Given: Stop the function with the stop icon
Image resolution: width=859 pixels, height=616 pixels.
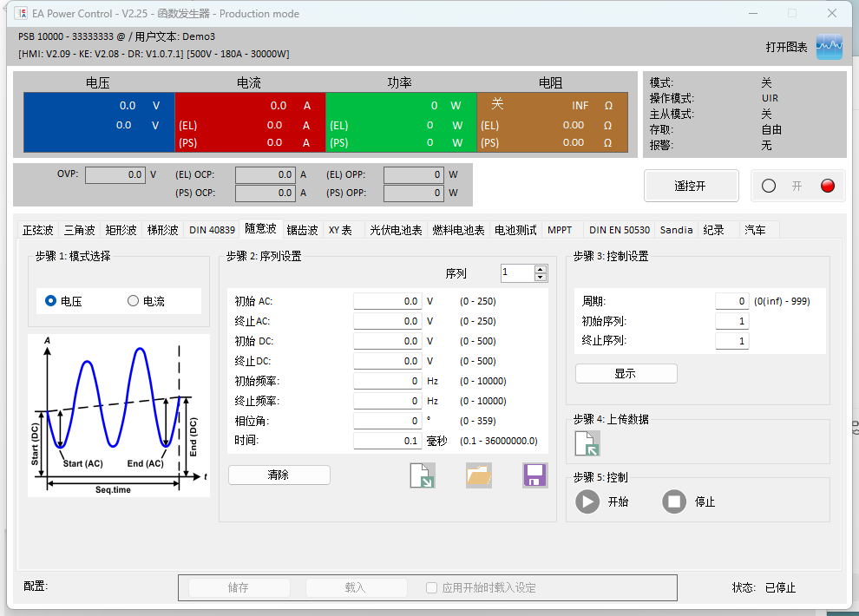Looking at the screenshot, I should pos(674,501).
